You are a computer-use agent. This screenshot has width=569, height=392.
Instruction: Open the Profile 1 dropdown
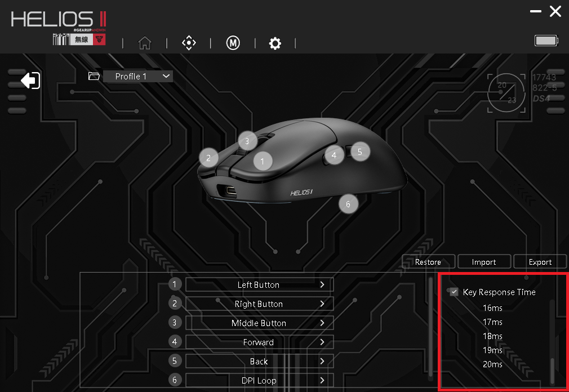click(138, 76)
